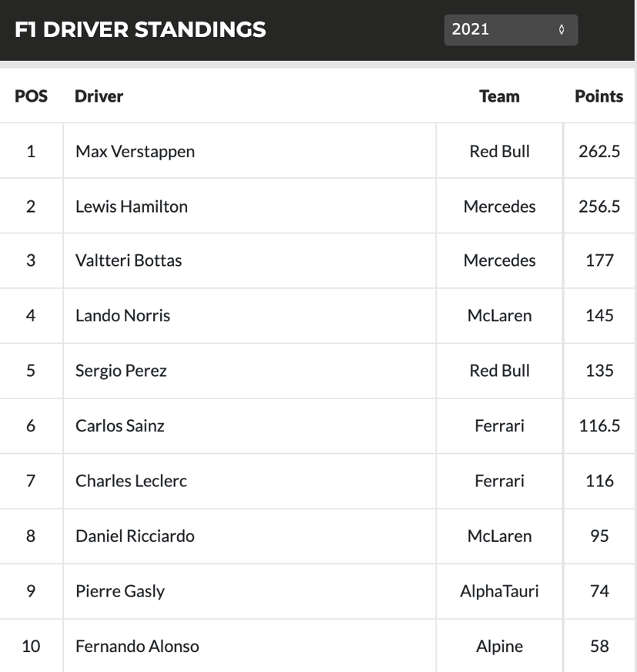Select Carlos Sainz in the table

click(120, 425)
